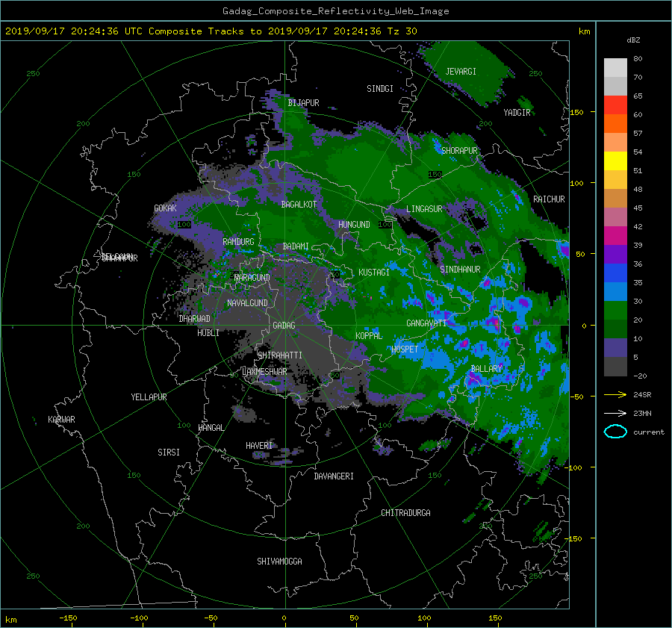Click the BALLARY city label
This screenshot has height=628, width=672.
[486, 369]
